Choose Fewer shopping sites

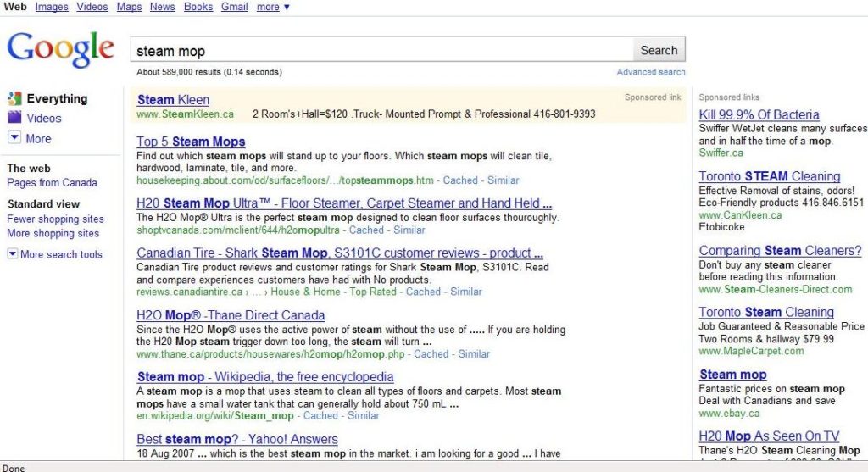click(x=55, y=219)
